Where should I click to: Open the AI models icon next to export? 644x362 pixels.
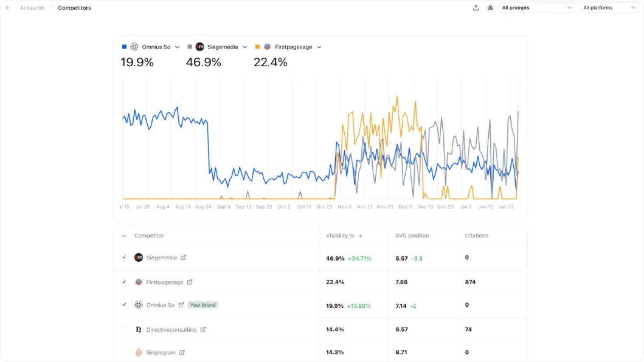pos(490,7)
